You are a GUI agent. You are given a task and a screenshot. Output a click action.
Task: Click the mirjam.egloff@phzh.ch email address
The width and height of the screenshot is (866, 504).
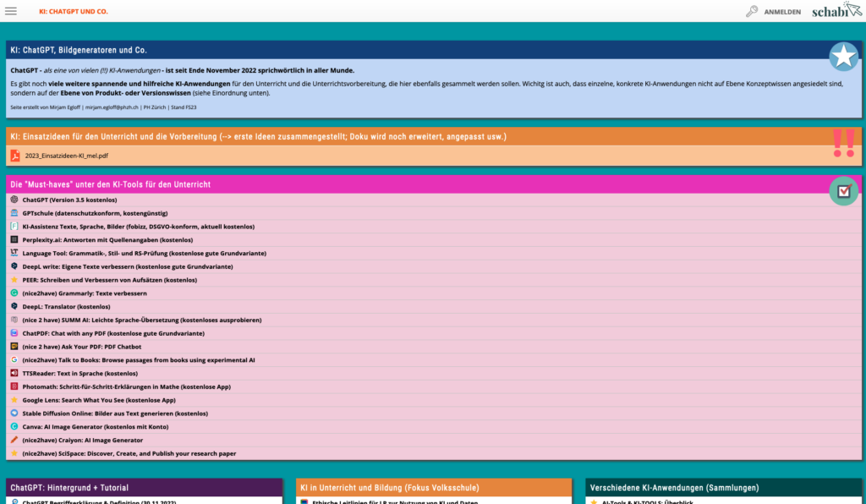[x=112, y=107]
